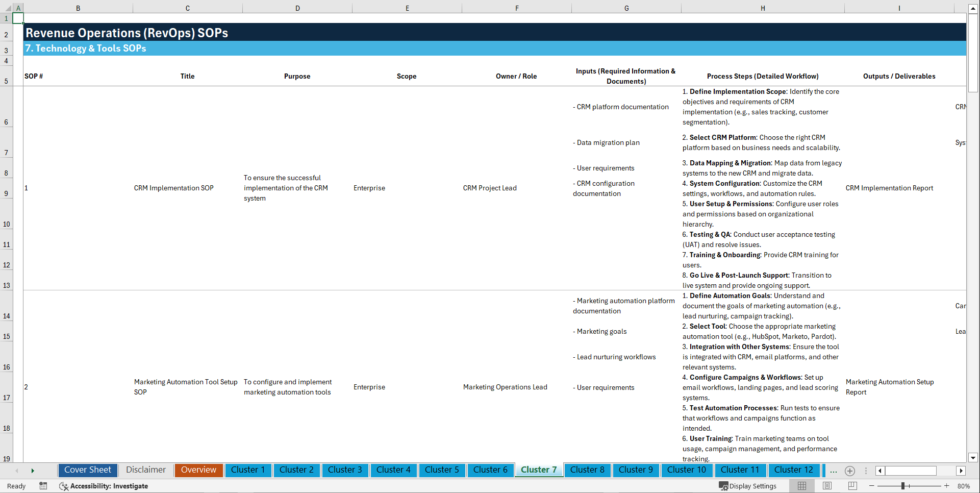Zoom in using the plus icon

(x=948, y=486)
